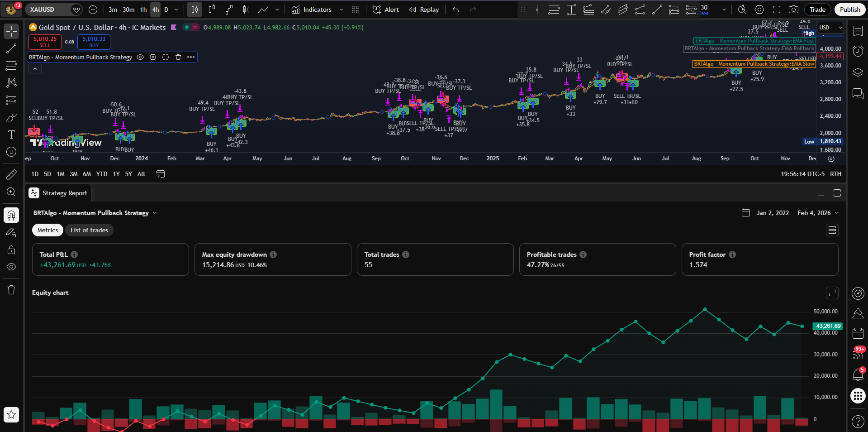Open the Go to date calendar icon

pyautogui.click(x=160, y=174)
